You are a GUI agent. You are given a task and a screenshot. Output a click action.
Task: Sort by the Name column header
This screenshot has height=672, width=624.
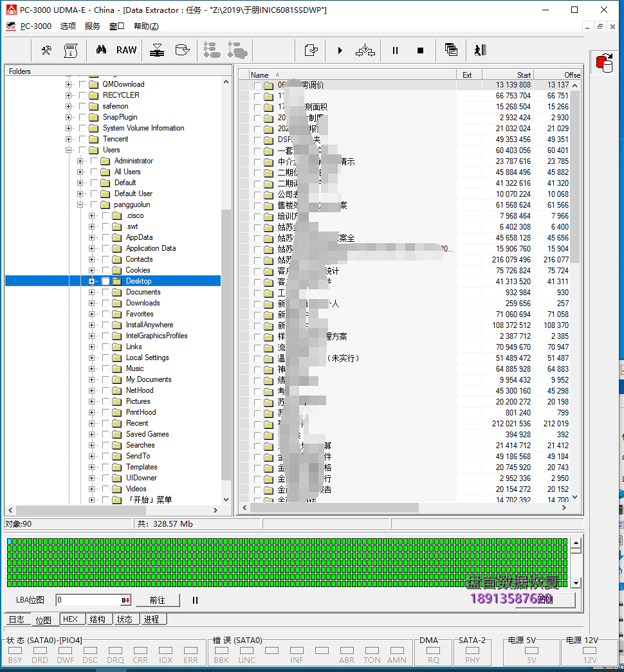pos(352,75)
